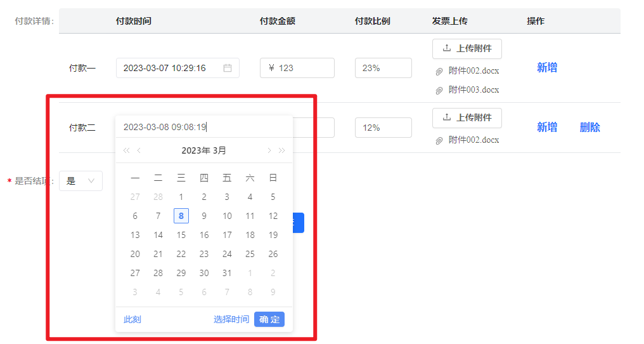This screenshot has width=644, height=344.
Task: Click the 12% payment ratio field
Action: tap(383, 128)
